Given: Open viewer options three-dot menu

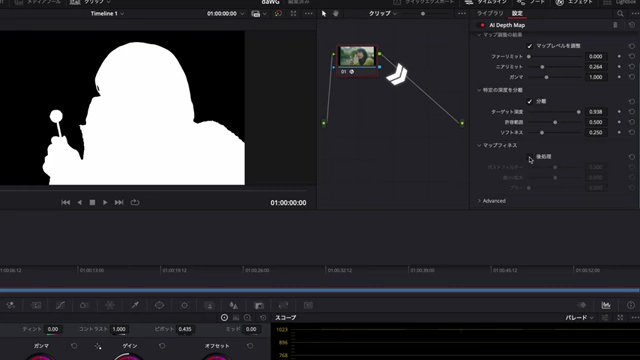Looking at the screenshot, I should [309, 13].
